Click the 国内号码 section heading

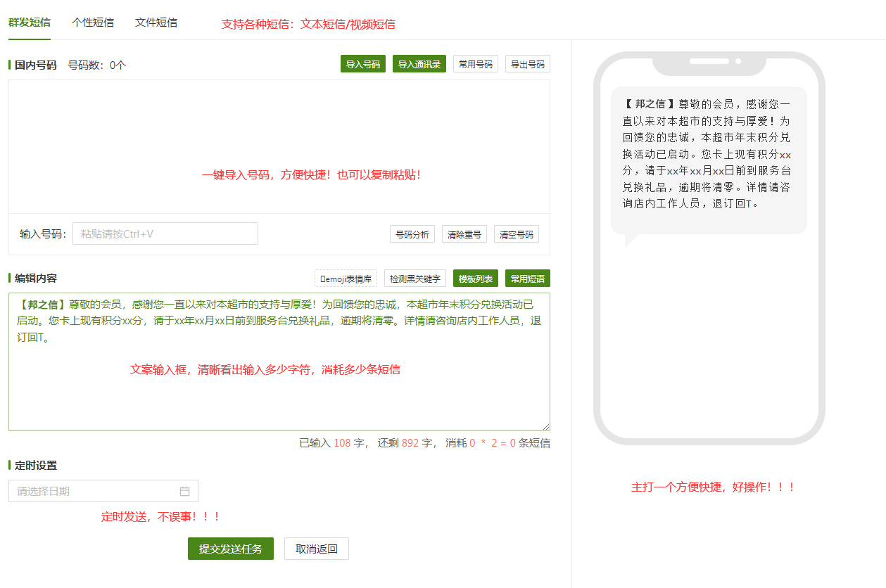35,65
